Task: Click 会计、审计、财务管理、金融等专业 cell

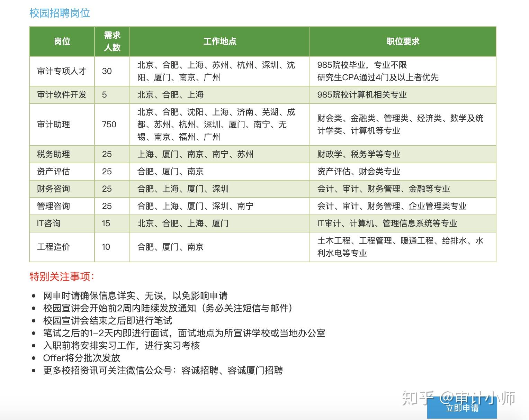Action: point(403,189)
